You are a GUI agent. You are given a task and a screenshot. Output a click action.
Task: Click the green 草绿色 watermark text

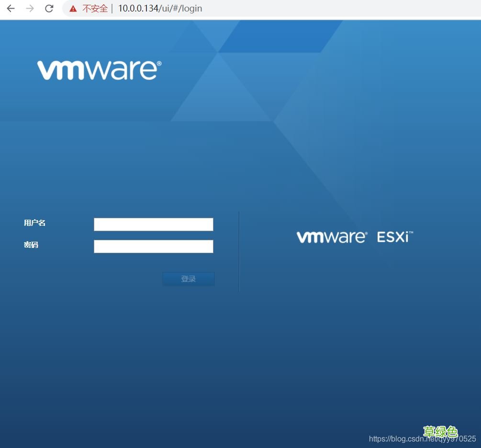tap(440, 432)
